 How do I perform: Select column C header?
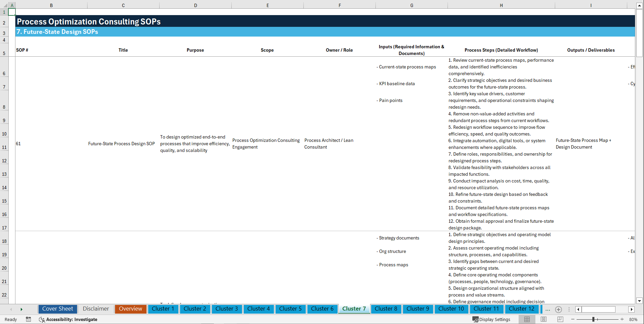coord(123,5)
